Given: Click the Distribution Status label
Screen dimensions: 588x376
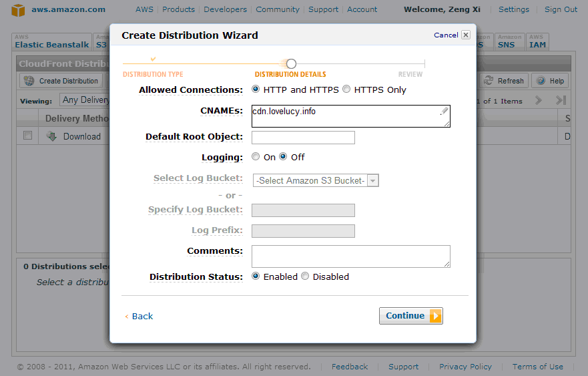Looking at the screenshot, I should pyautogui.click(x=196, y=277).
